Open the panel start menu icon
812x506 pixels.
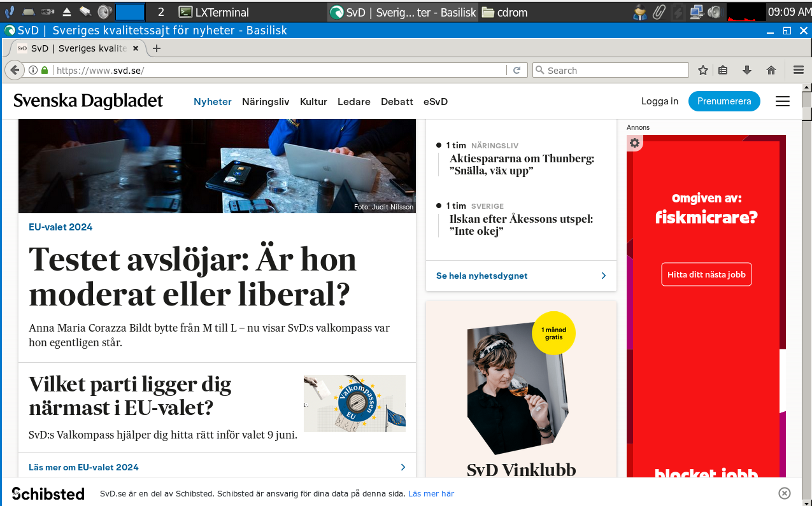click(9, 11)
